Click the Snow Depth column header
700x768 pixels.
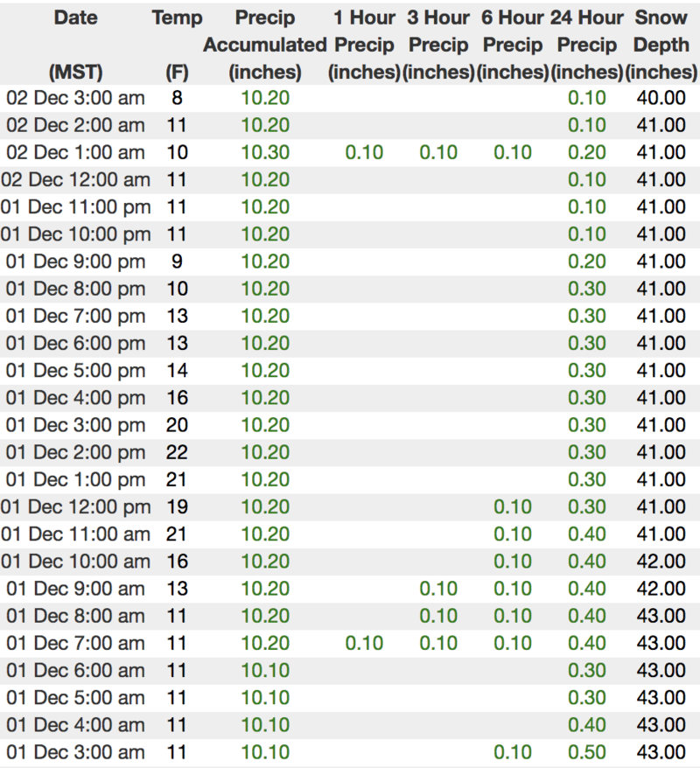tap(661, 44)
